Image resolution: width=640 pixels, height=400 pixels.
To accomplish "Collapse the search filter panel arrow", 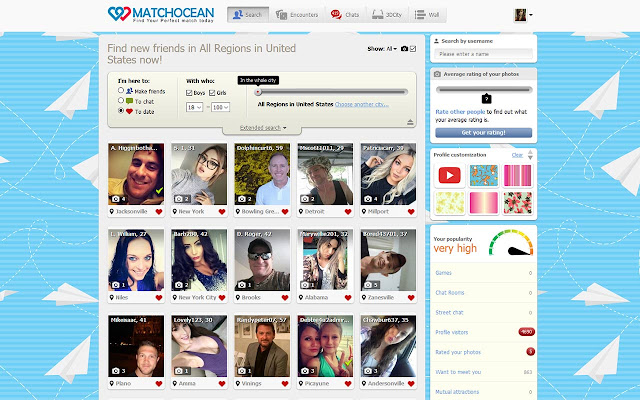I will [410, 122].
